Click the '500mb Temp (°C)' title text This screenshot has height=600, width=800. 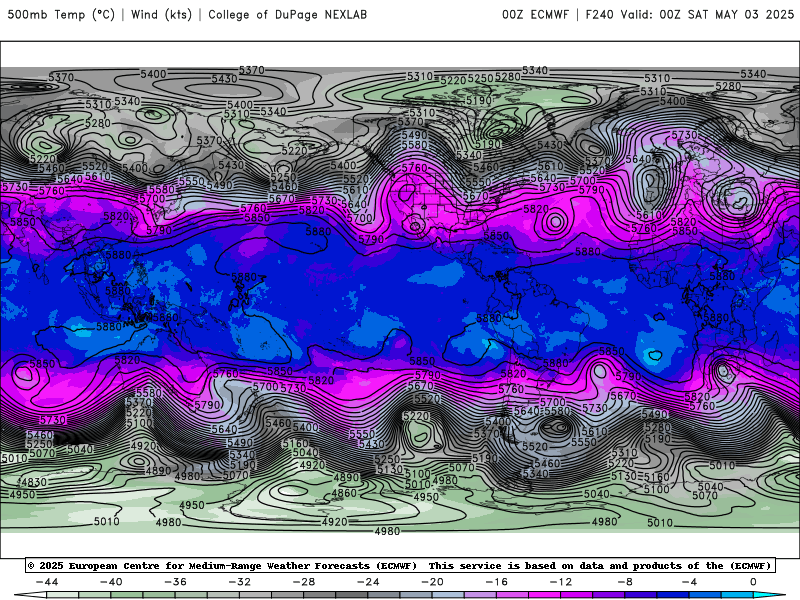coord(61,15)
